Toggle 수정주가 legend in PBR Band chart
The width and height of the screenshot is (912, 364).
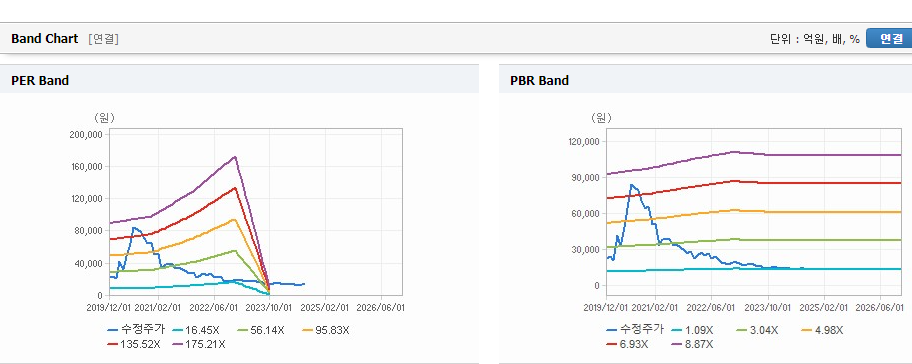click(635, 330)
